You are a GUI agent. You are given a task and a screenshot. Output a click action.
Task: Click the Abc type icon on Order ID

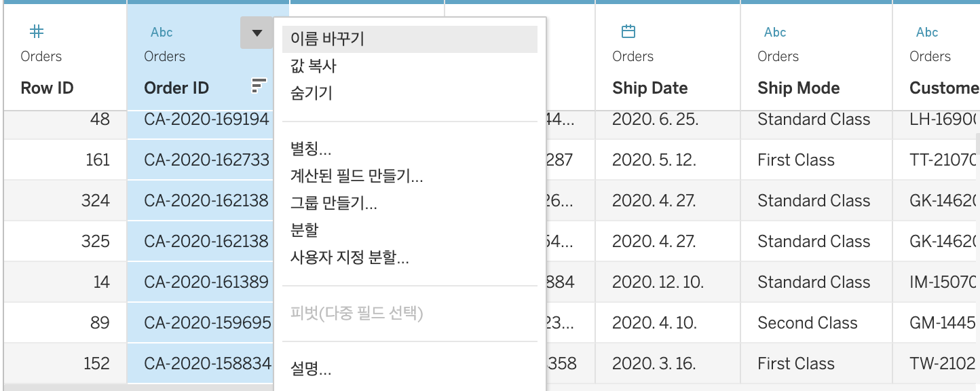click(162, 32)
